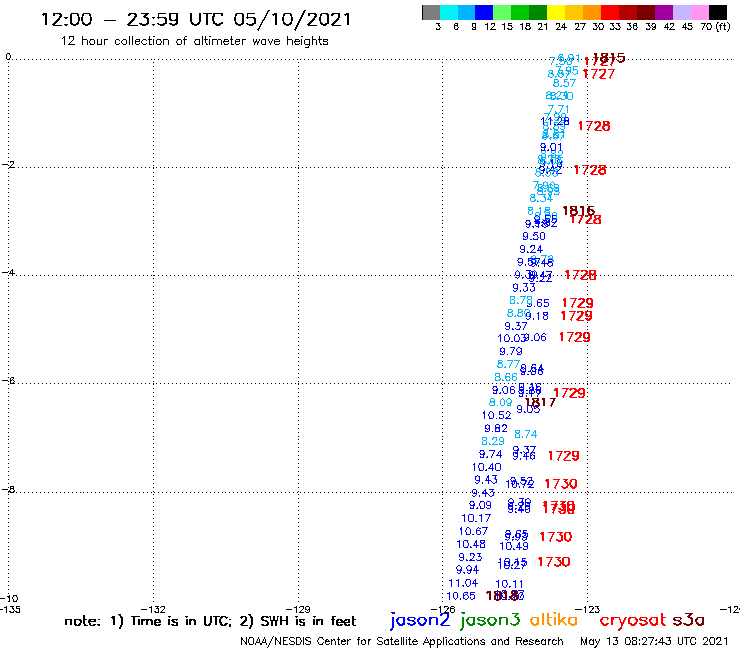This screenshot has height=650, width=740.
Task: Click the 9.74 wave height value
Action: point(491,454)
